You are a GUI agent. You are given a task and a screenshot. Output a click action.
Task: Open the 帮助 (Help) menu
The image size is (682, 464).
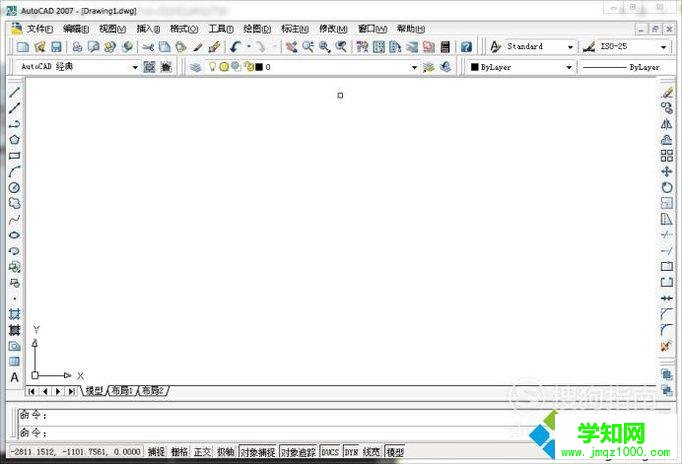[411, 29]
